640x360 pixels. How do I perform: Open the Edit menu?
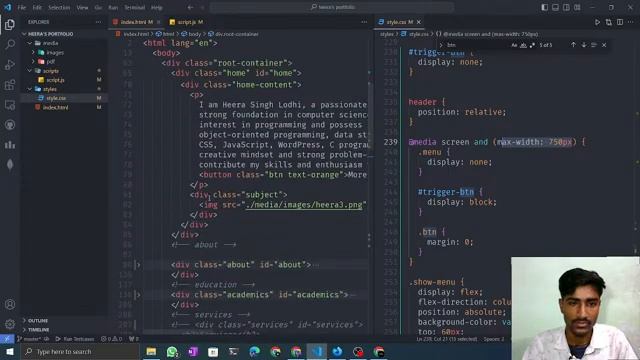pos(37,7)
